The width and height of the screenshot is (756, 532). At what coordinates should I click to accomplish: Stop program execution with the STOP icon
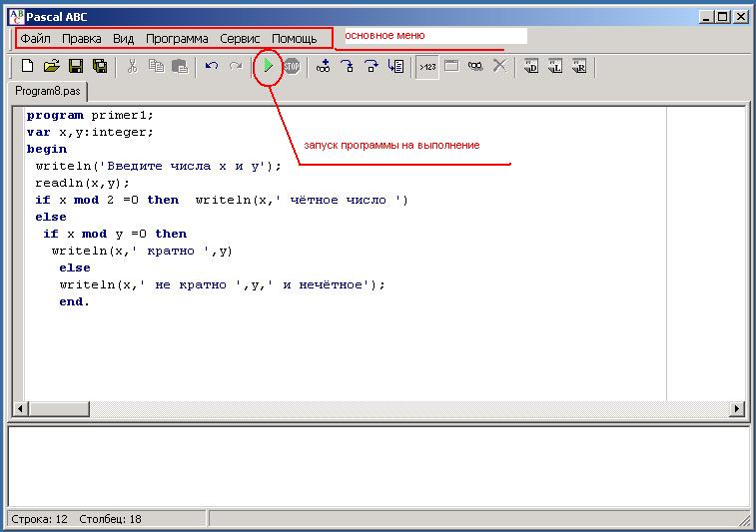click(x=292, y=66)
